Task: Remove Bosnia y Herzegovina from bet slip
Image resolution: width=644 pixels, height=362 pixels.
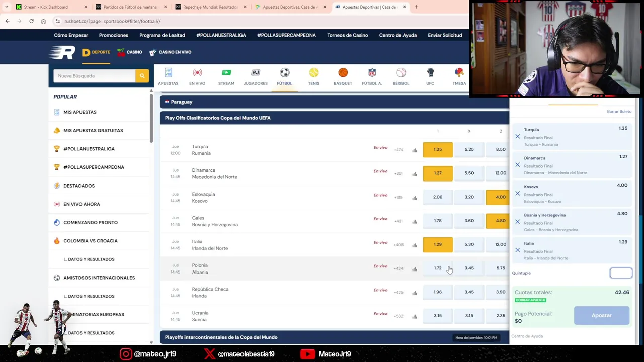Action: (x=517, y=222)
